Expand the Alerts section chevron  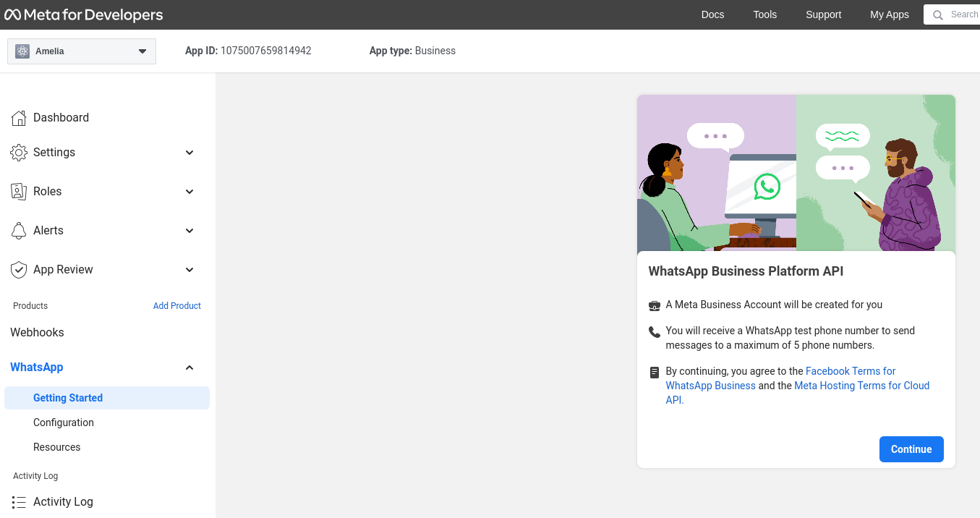(189, 231)
